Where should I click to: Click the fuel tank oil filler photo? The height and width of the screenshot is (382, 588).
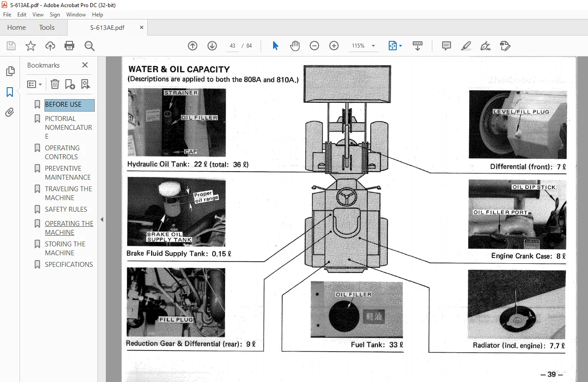coord(357,310)
